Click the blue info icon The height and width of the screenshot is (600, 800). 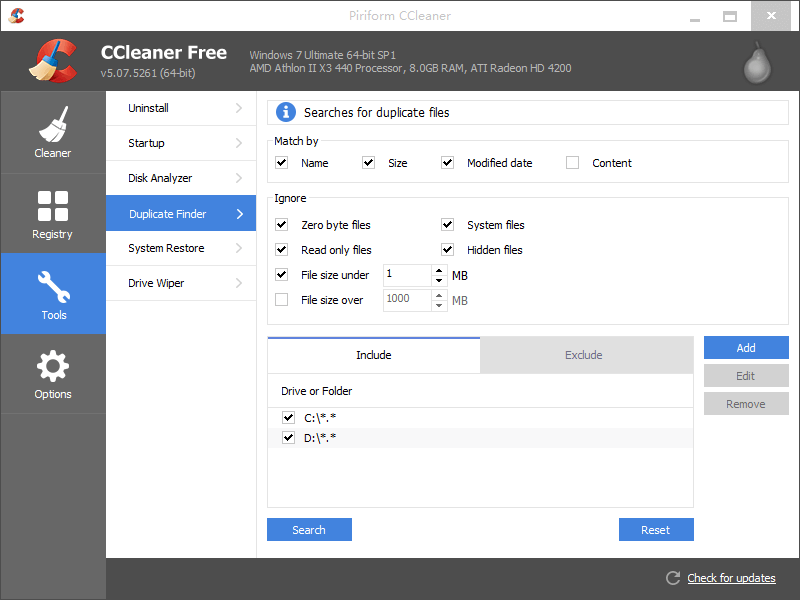pos(286,112)
